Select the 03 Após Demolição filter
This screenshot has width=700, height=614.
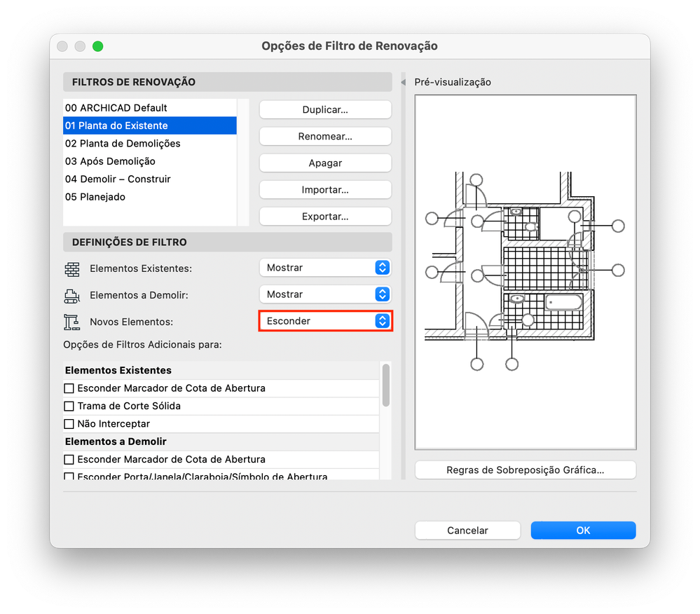[149, 162]
